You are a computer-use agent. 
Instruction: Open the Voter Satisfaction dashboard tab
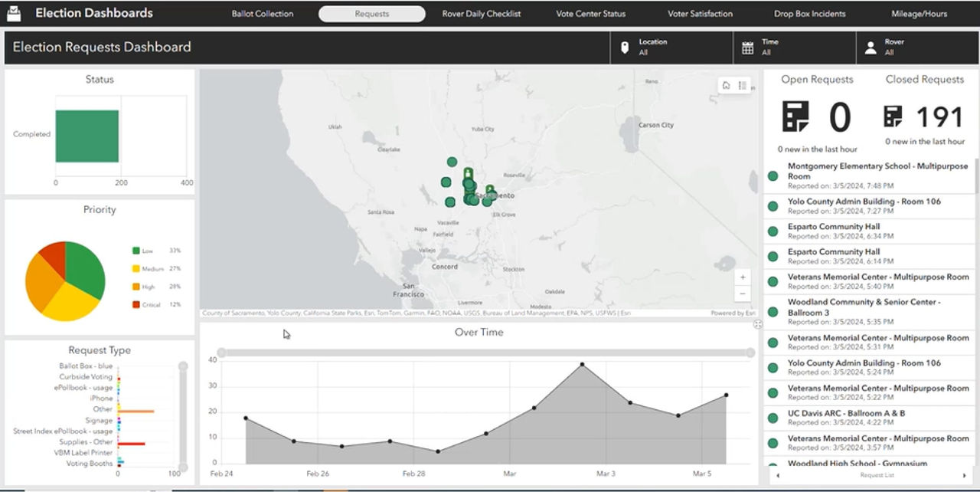click(699, 13)
